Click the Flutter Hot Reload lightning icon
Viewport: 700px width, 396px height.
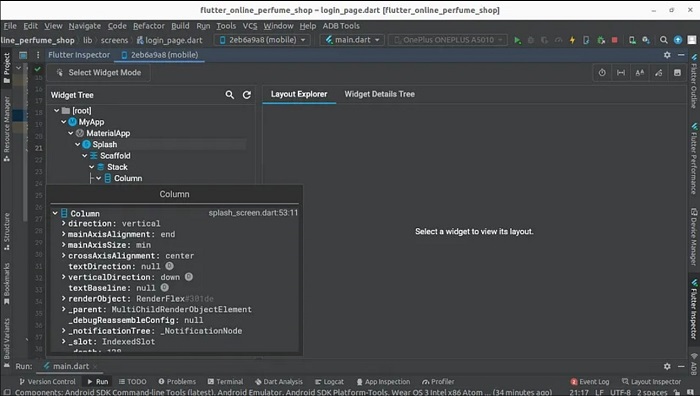click(572, 40)
